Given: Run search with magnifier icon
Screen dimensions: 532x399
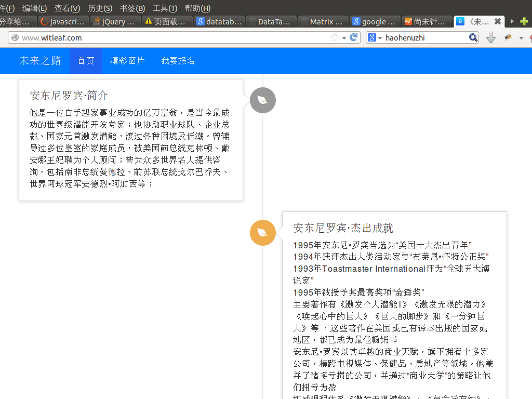Looking at the screenshot, I should [473, 37].
